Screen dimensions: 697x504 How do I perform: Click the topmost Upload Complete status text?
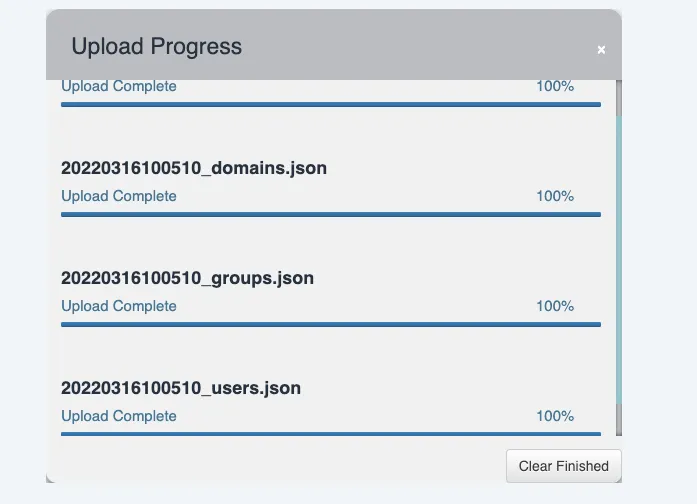pos(119,87)
